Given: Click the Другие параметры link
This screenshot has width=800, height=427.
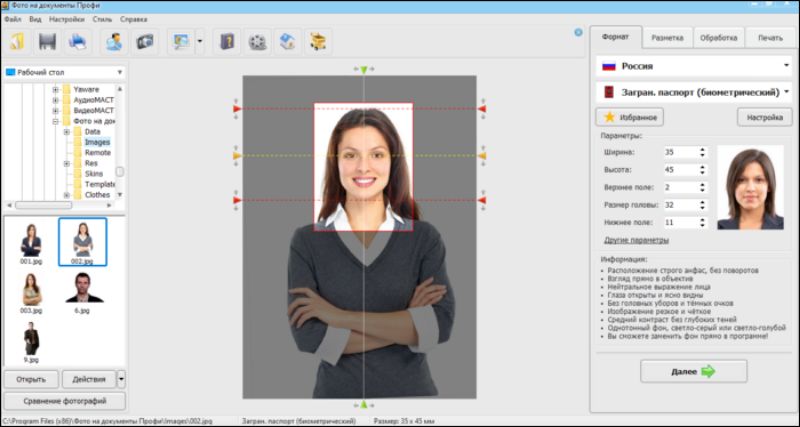Looking at the screenshot, I should pos(636,240).
